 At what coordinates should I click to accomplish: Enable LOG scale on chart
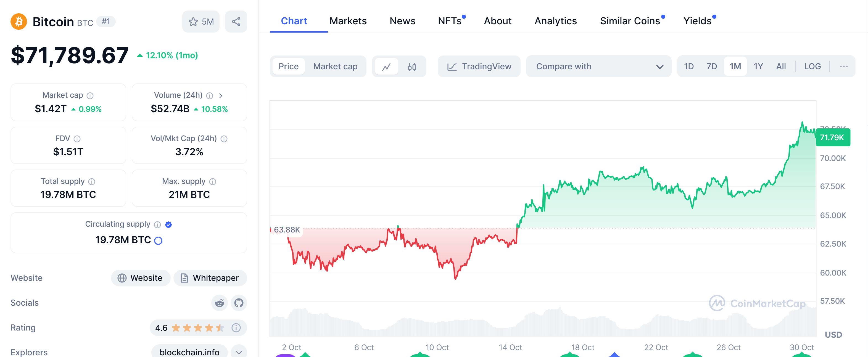click(x=812, y=66)
